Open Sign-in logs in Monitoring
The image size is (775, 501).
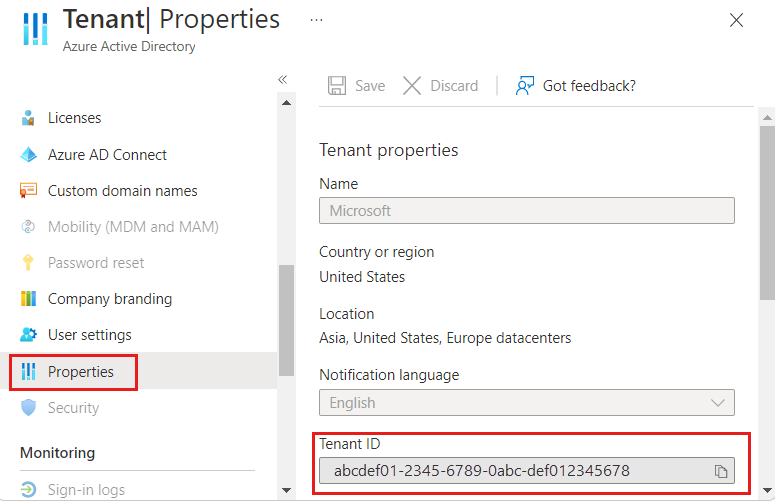click(86, 490)
